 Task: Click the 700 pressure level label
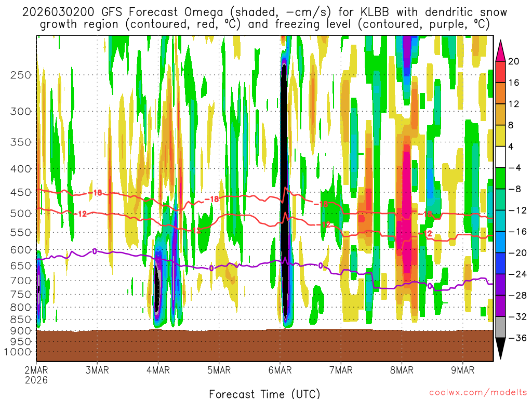pos(21,281)
